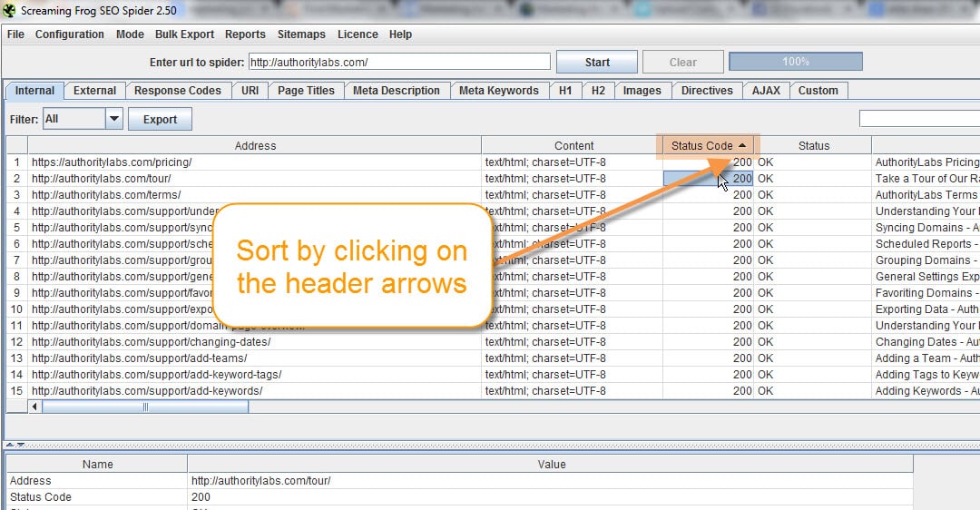Switch to the H2 tab
The height and width of the screenshot is (510, 980).
598,91
